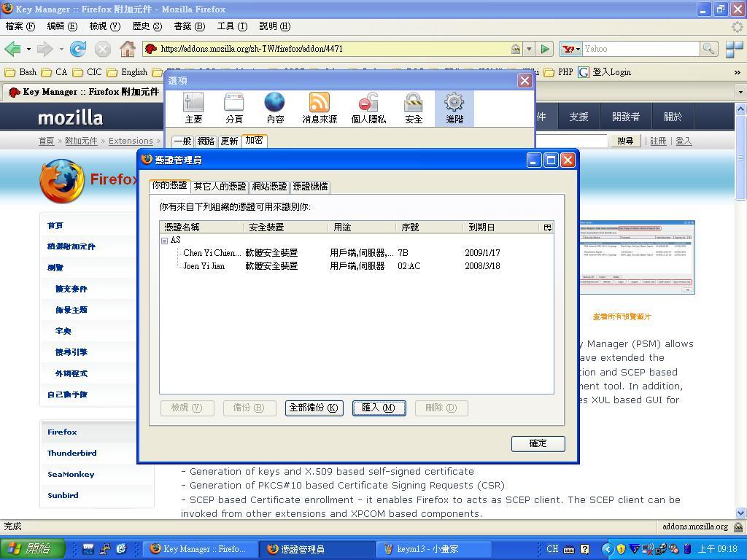Collapse the AS certificate group
This screenshot has width=747, height=560.
(x=164, y=241)
